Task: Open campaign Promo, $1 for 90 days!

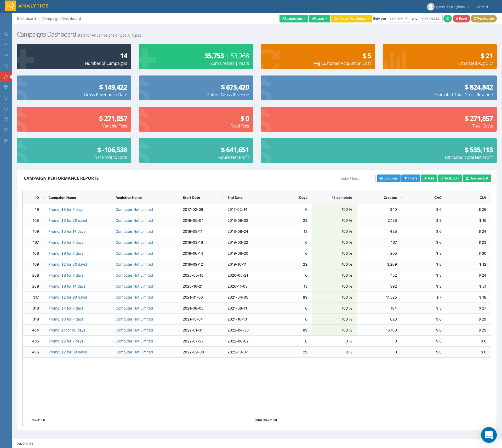Action: click(67, 330)
